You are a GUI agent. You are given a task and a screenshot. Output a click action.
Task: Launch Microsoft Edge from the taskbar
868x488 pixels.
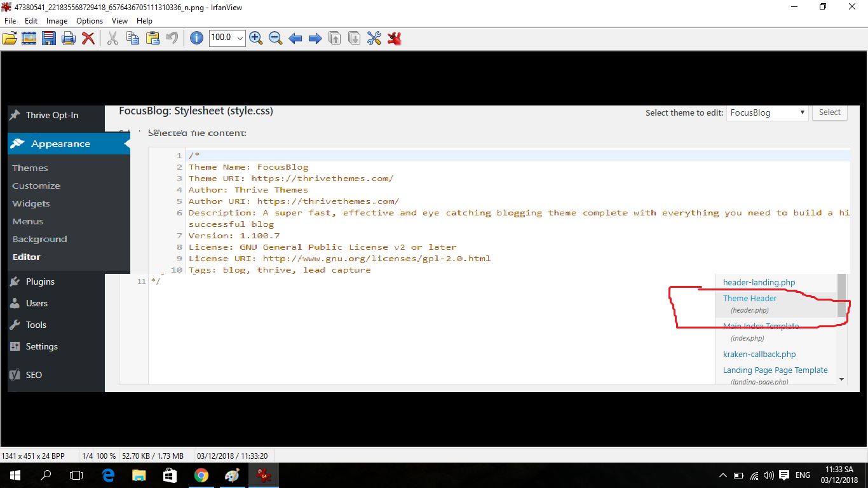108,475
